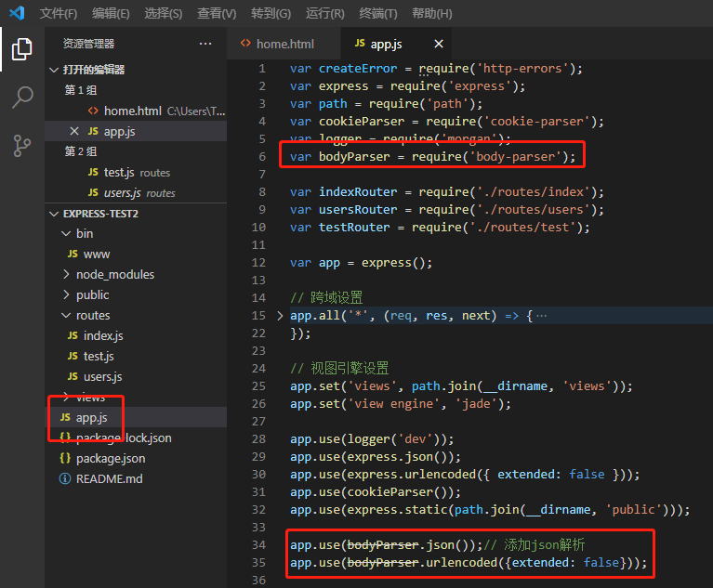Click the package.json braces icon
The image size is (713, 588).
[65, 458]
